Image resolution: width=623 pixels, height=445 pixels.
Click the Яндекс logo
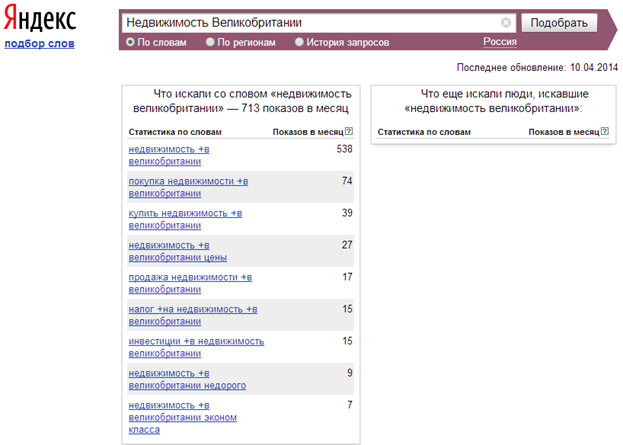tap(40, 18)
